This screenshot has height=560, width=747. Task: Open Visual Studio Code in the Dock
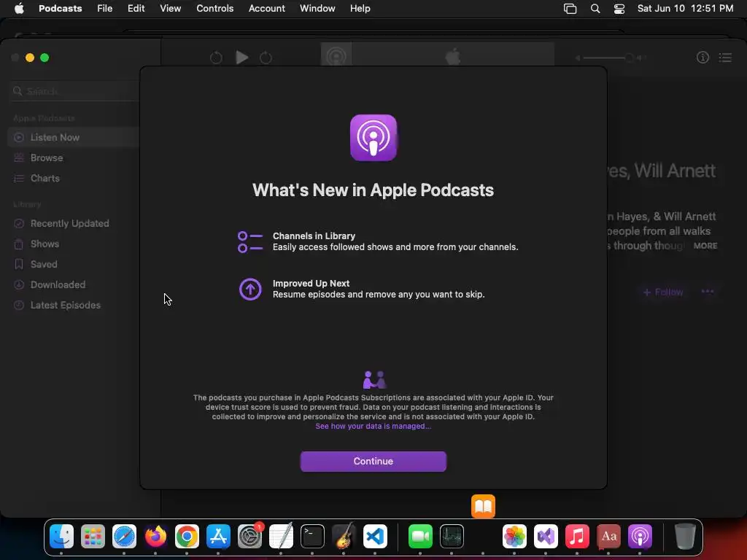(375, 537)
